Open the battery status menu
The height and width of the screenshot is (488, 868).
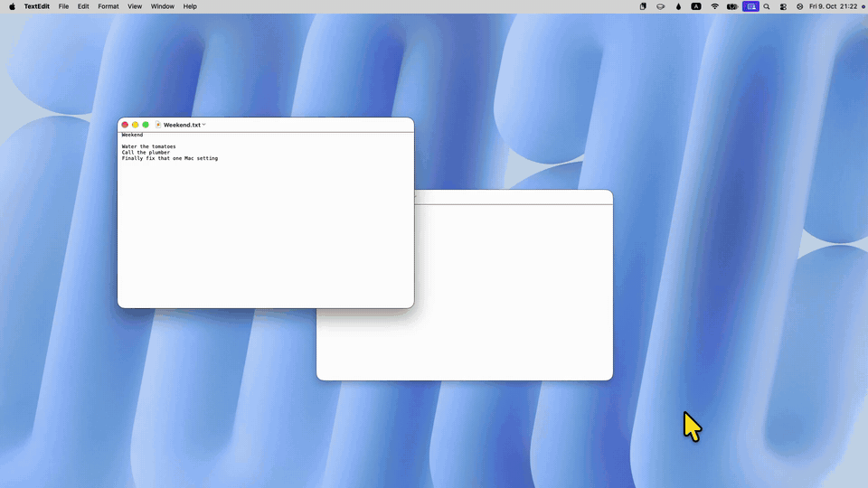732,6
